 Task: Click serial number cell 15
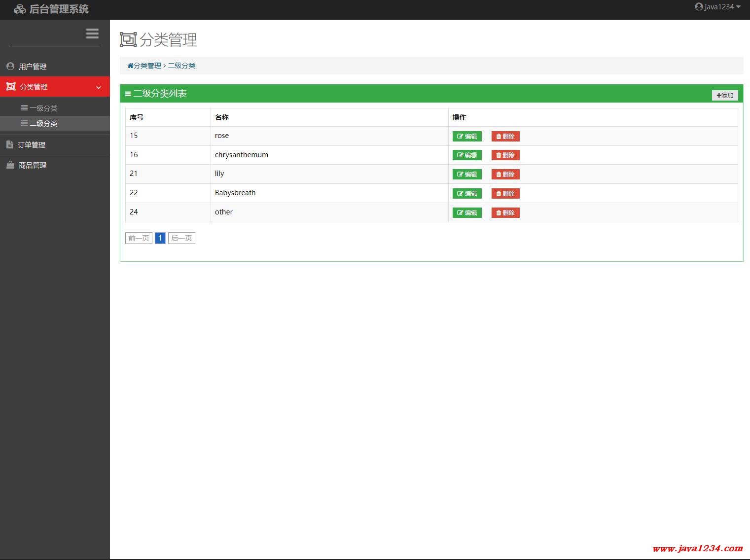click(168, 136)
